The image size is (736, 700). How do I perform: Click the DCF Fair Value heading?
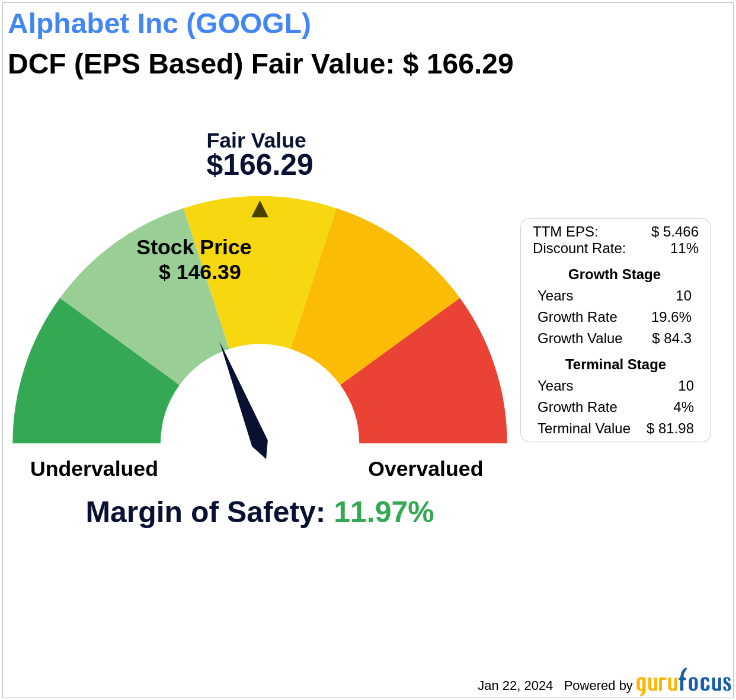(x=260, y=64)
